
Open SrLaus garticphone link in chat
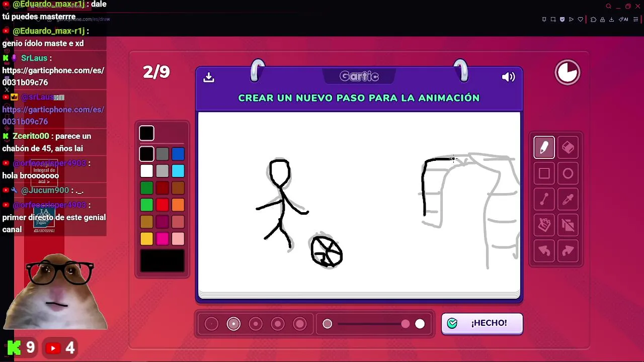(x=53, y=76)
